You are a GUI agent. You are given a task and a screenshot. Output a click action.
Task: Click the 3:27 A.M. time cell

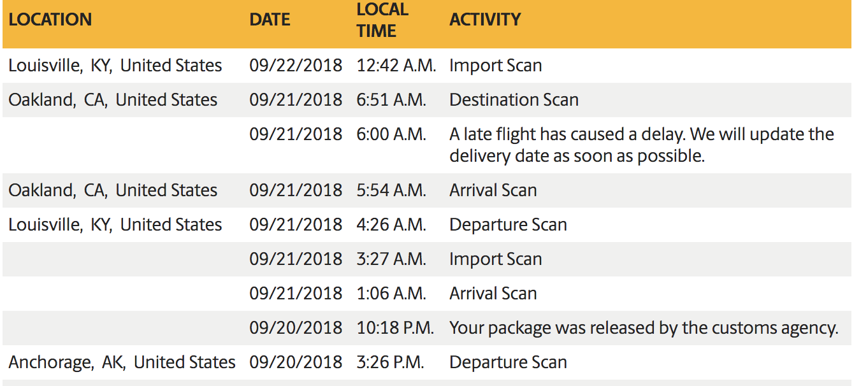coord(391,259)
